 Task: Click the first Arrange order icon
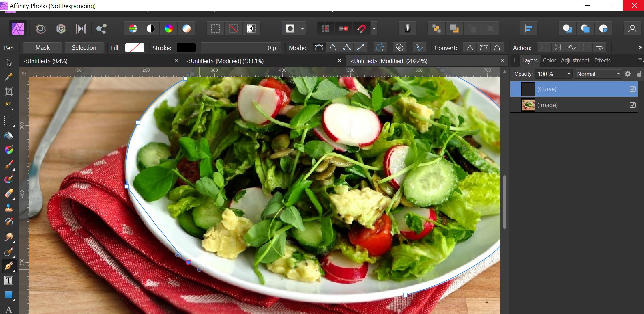coord(436,29)
